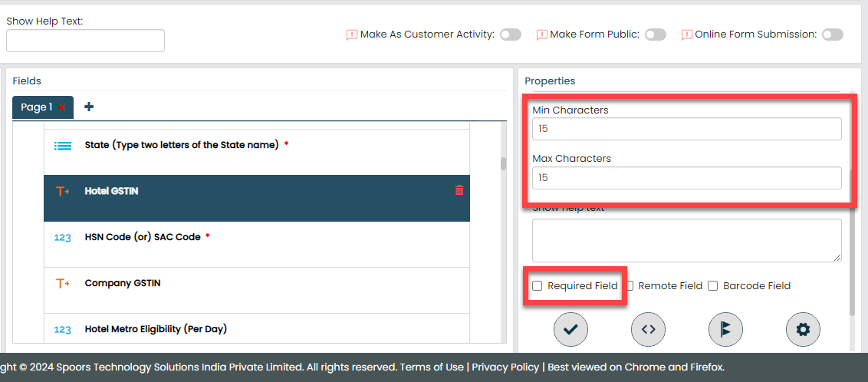The width and height of the screenshot is (868, 382).
Task: Click the list icon beside State field
Action: pos(63,145)
